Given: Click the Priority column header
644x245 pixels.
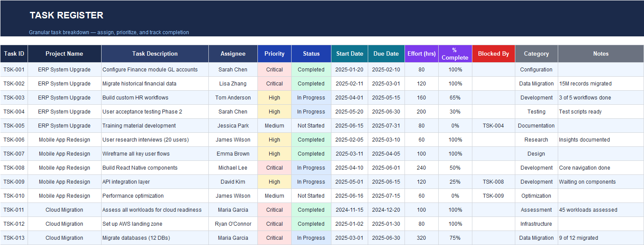Looking at the screenshot, I should point(274,53).
